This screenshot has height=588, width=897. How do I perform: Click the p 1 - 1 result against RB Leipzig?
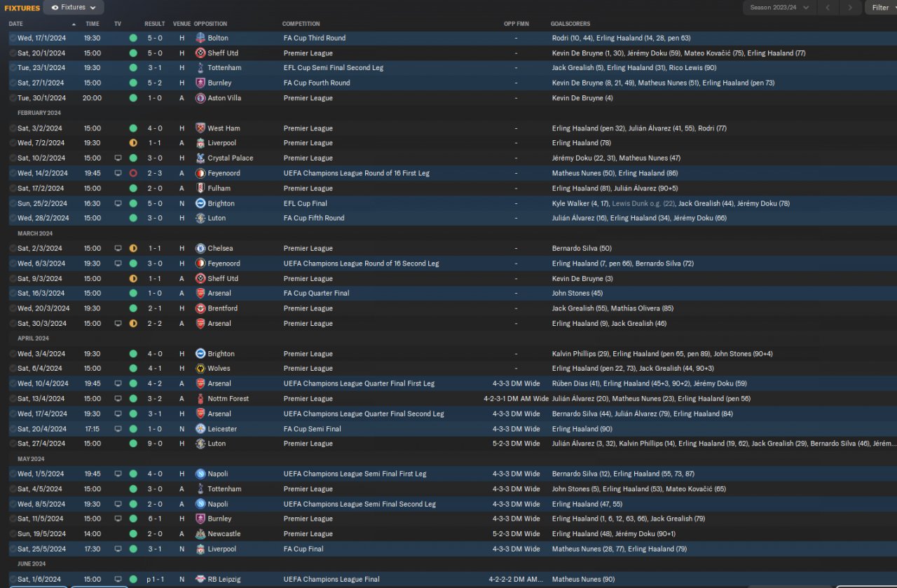coord(153,580)
